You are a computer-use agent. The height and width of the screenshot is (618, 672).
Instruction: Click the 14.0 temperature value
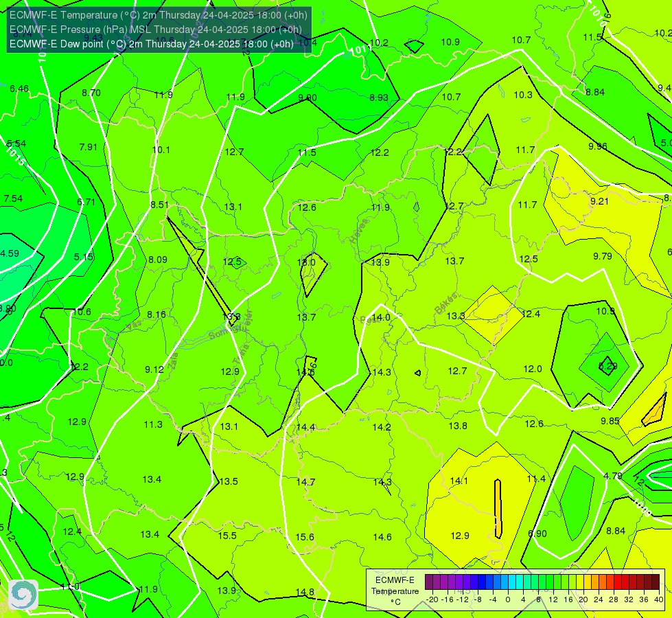(x=381, y=317)
